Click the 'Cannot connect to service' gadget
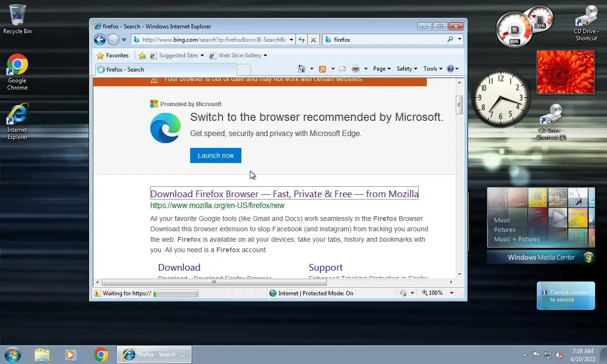The image size is (607, 364). [x=566, y=296]
